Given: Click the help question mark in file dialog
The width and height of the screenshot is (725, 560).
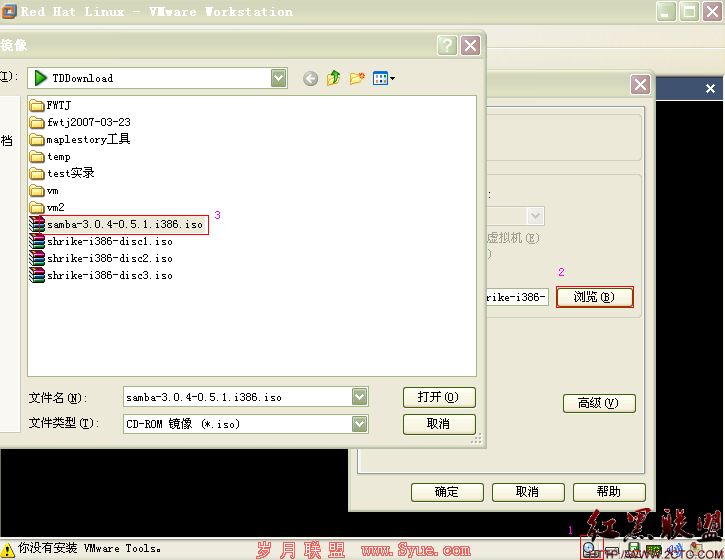Looking at the screenshot, I should click(x=447, y=46).
